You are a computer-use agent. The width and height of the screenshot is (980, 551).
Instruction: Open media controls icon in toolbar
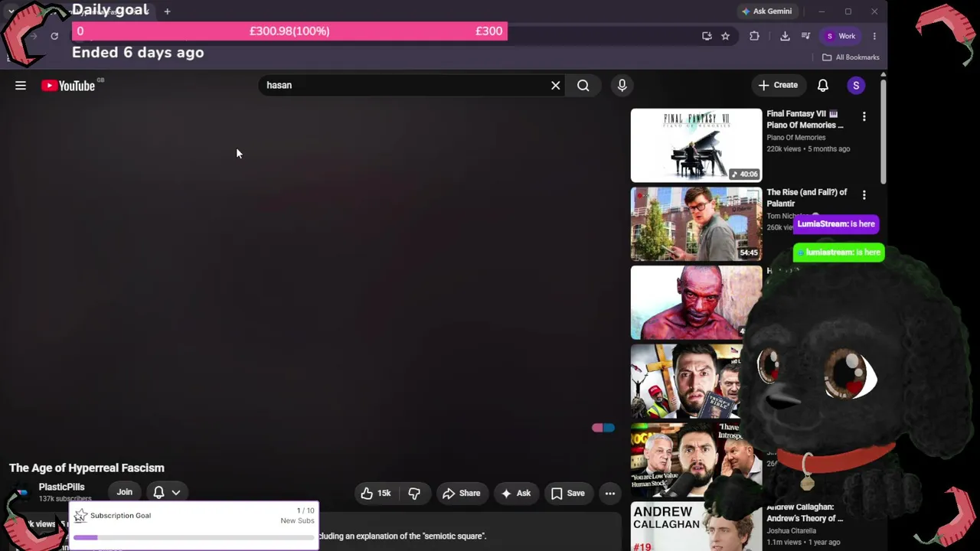tap(805, 36)
